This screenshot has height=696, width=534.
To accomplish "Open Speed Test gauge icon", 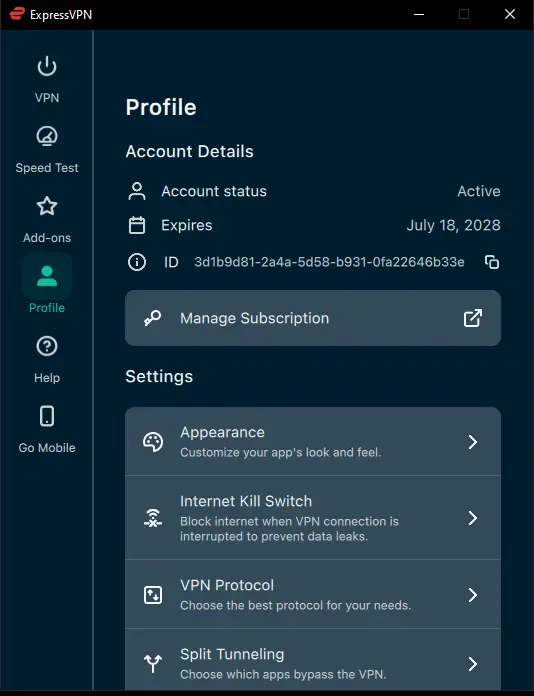I will (x=47, y=137).
